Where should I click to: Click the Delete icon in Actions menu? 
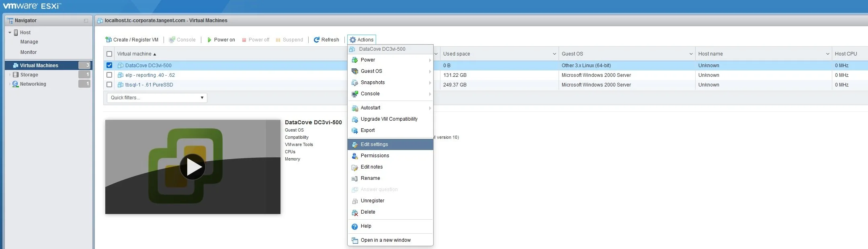[x=354, y=212]
